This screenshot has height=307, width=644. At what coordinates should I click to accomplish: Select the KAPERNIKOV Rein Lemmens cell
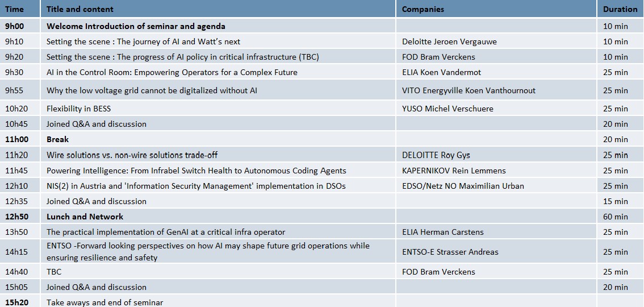coord(454,171)
